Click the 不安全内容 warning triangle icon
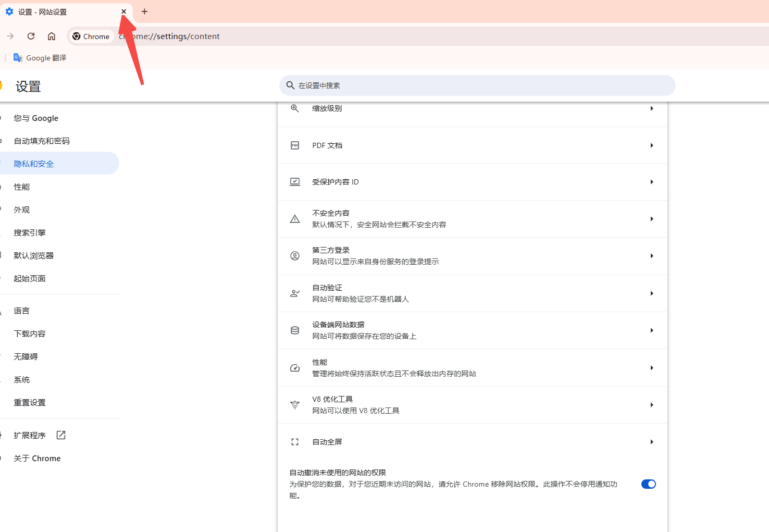The image size is (769, 532). tap(295, 219)
